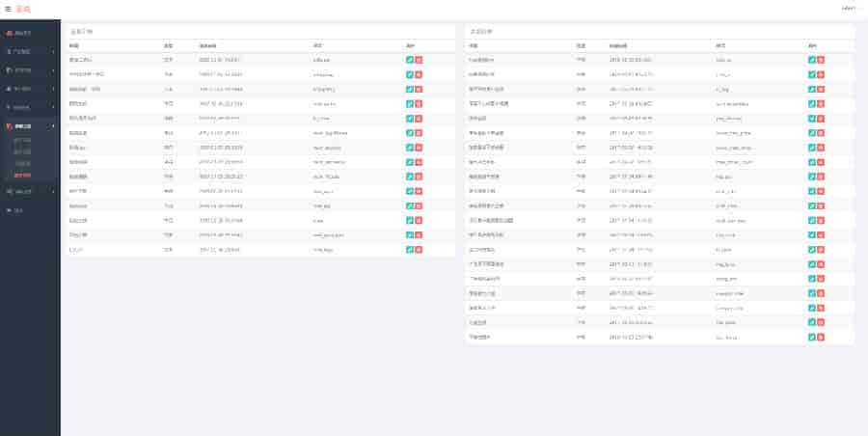Delete the last row in right table
Screen dimensions: 868x436
point(821,337)
